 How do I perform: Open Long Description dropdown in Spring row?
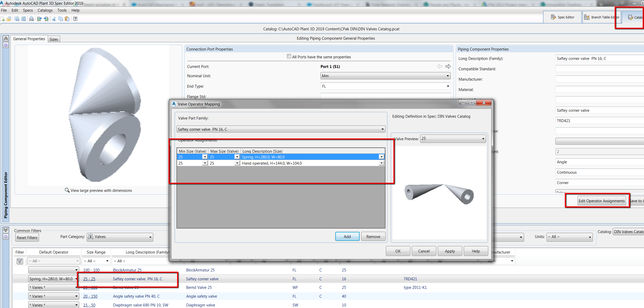click(x=381, y=157)
